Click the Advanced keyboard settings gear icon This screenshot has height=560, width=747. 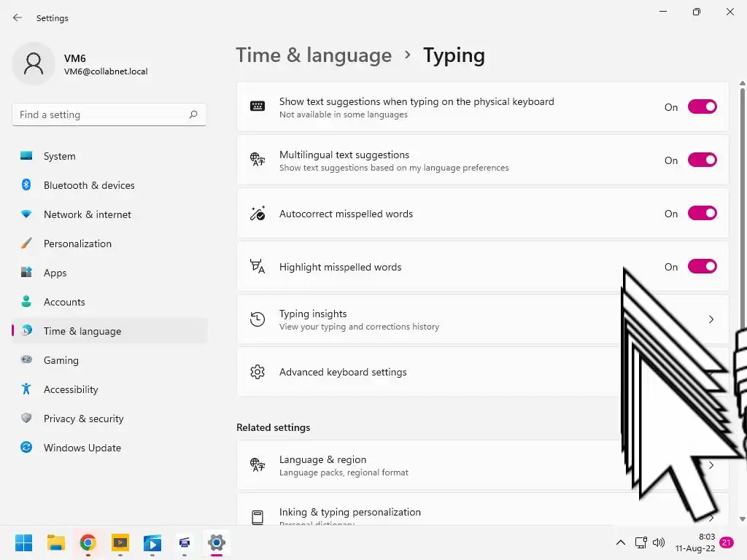point(258,372)
